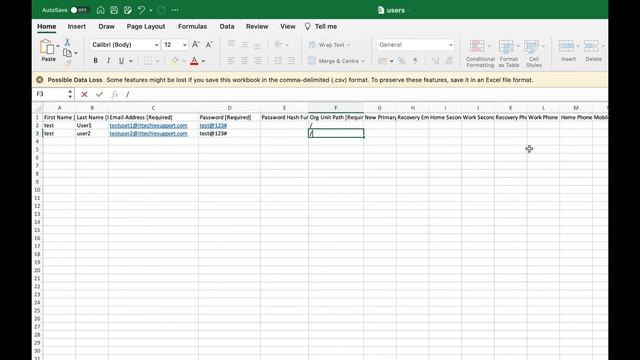Image resolution: width=640 pixels, height=360 pixels.
Task: Click the Format Painter brush icon
Action: pos(68,63)
